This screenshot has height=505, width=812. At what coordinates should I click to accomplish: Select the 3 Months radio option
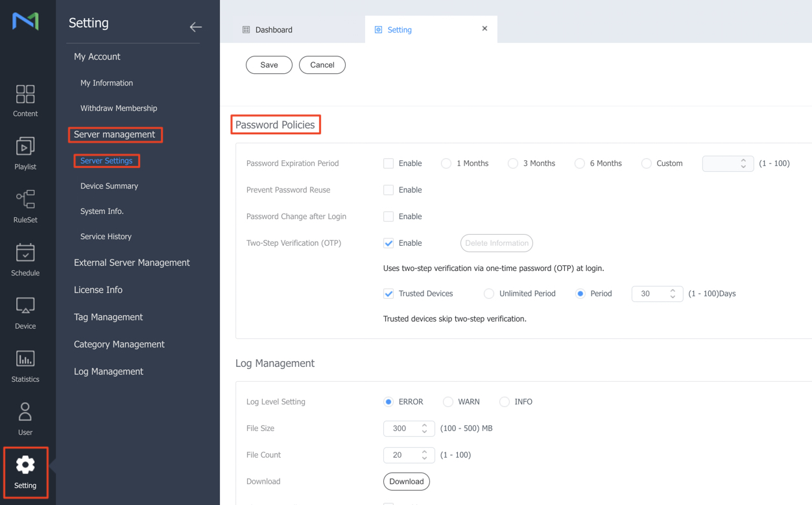(x=513, y=163)
